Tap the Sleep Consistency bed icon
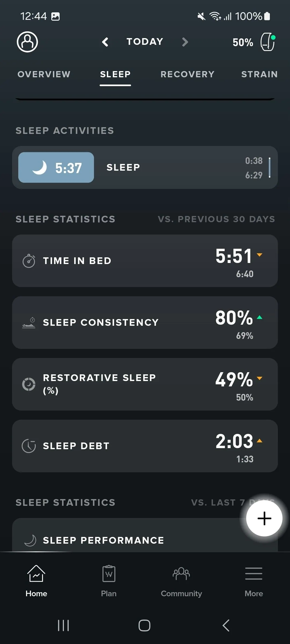Image resolution: width=290 pixels, height=644 pixels. pyautogui.click(x=29, y=323)
